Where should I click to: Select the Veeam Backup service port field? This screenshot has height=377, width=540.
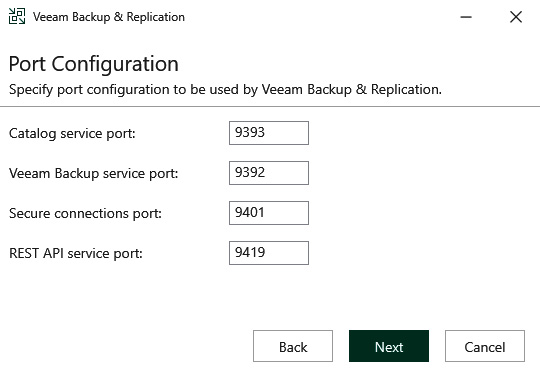pyautogui.click(x=269, y=173)
